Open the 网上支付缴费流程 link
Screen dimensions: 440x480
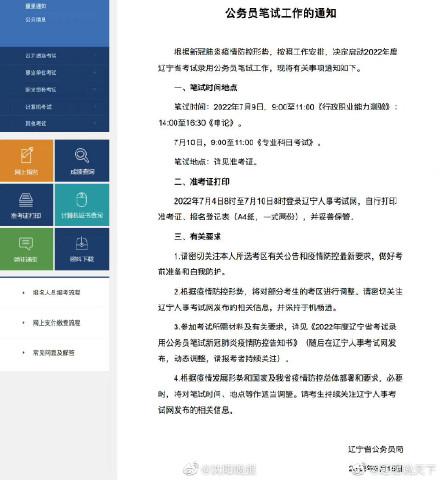point(56,323)
